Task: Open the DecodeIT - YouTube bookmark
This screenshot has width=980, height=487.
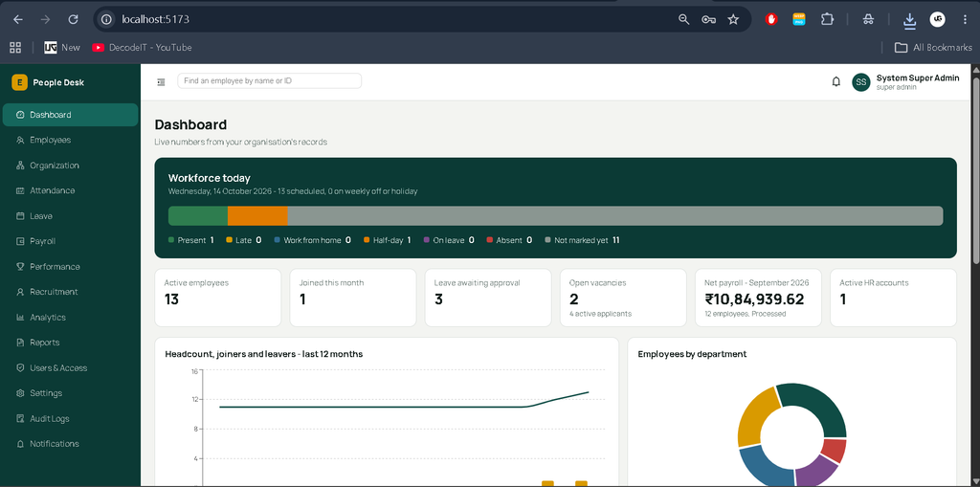Action: [x=142, y=48]
